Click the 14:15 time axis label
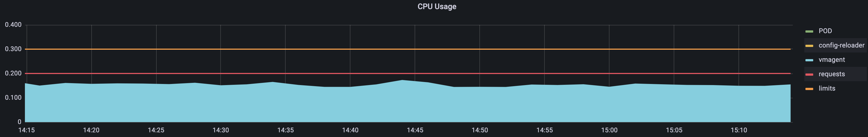Screen dimensions: 868x137 click(x=26, y=130)
